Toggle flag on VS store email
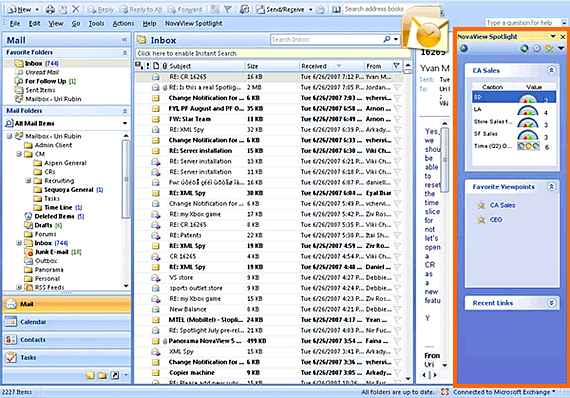This screenshot has height=398, width=570. pos(398,277)
